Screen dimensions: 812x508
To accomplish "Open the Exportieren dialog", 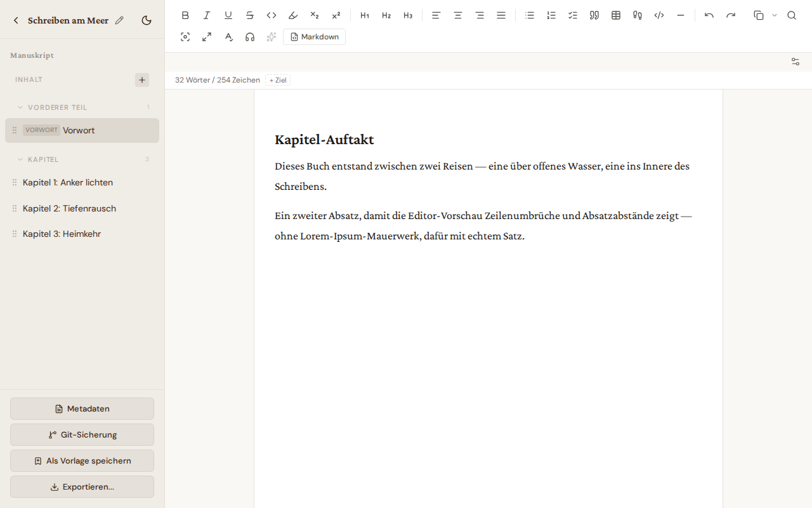I will (x=82, y=487).
